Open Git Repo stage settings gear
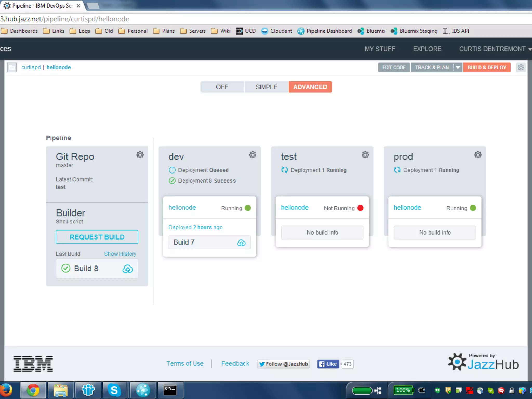The image size is (532, 399). coord(140,155)
